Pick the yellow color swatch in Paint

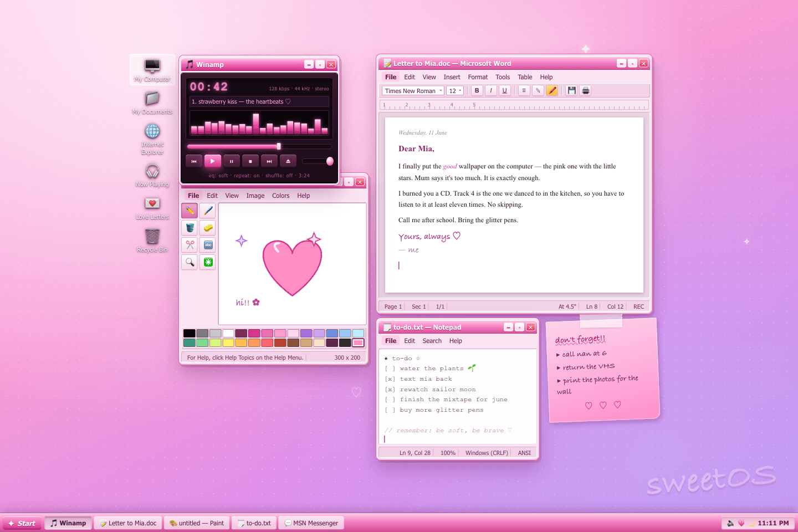228,342
